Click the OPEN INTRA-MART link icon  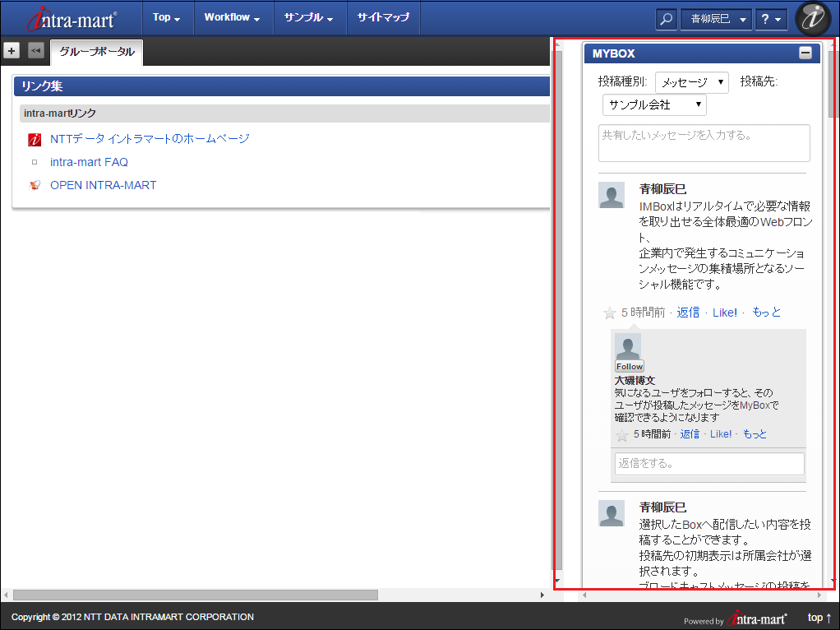coord(34,186)
